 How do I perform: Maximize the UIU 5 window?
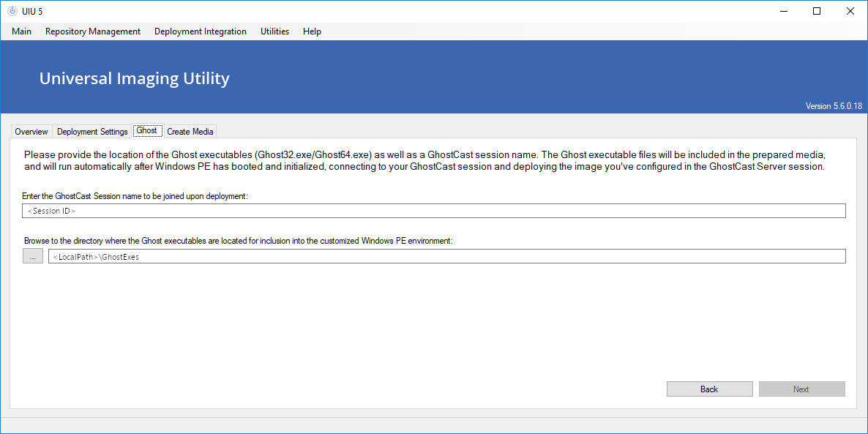[817, 11]
